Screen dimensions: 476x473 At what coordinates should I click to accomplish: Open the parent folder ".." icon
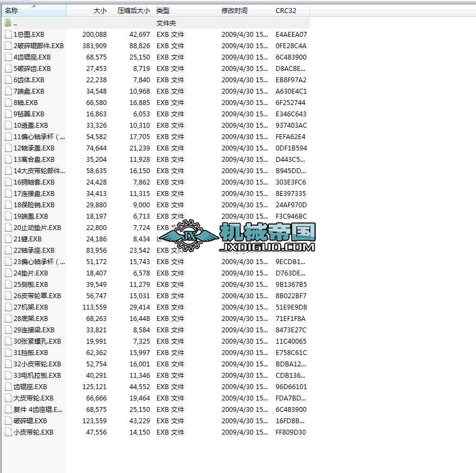(8, 23)
